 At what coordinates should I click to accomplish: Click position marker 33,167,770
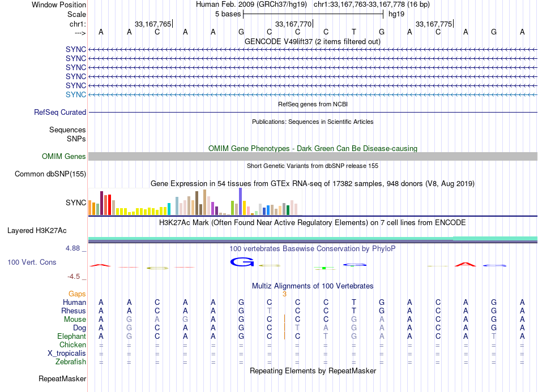click(x=293, y=24)
